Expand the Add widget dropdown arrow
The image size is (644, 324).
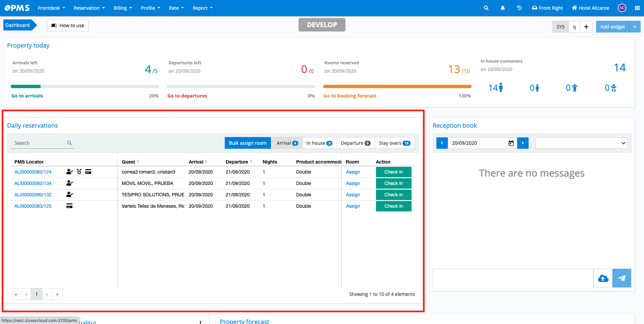(635, 27)
